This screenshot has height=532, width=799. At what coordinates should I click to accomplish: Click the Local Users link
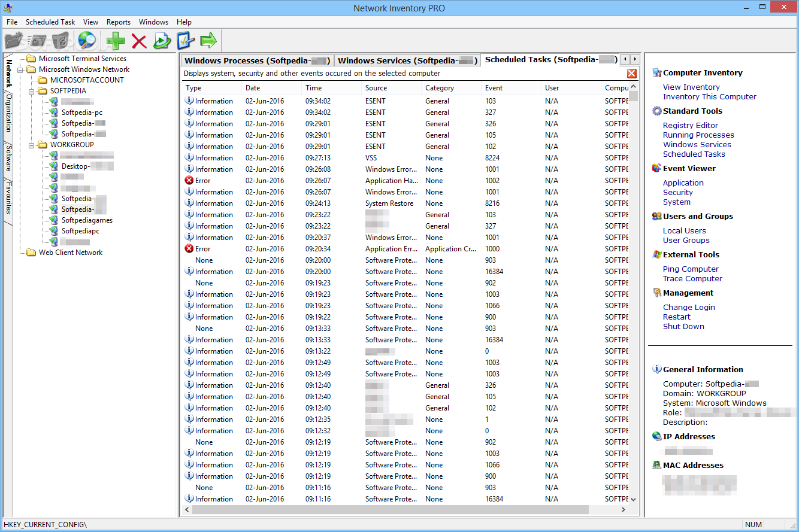pyautogui.click(x=684, y=230)
